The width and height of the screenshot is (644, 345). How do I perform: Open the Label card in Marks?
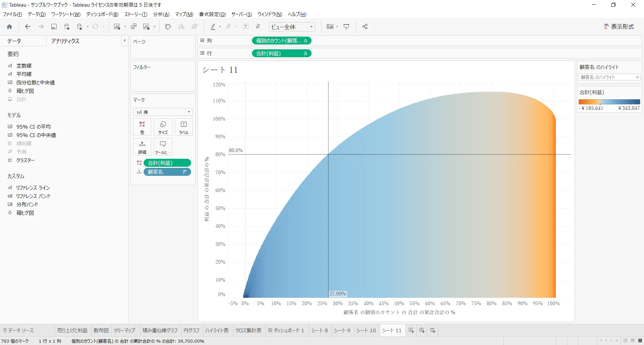tap(184, 127)
